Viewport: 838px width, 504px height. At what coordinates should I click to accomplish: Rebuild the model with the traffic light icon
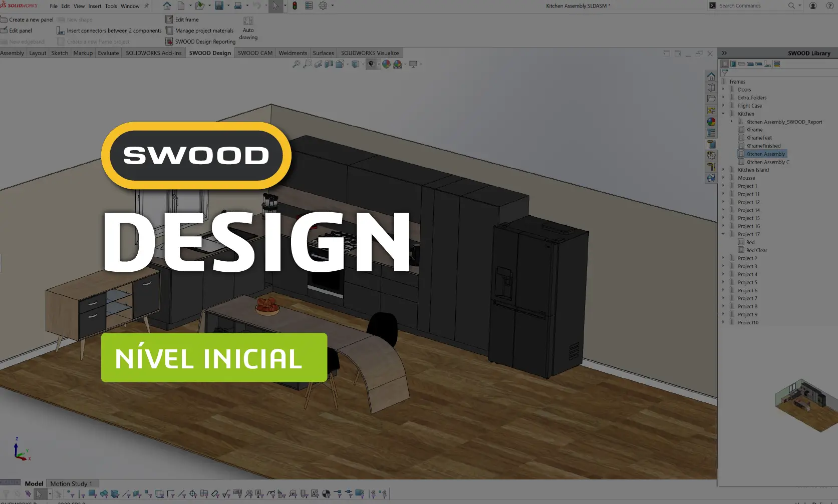tap(295, 6)
